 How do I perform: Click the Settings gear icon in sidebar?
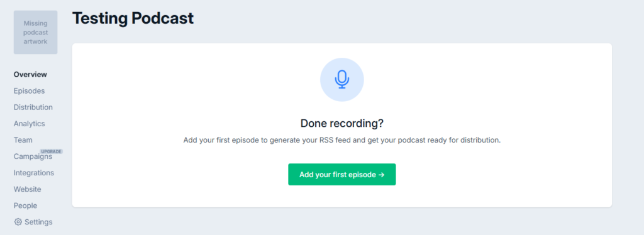[x=18, y=222]
